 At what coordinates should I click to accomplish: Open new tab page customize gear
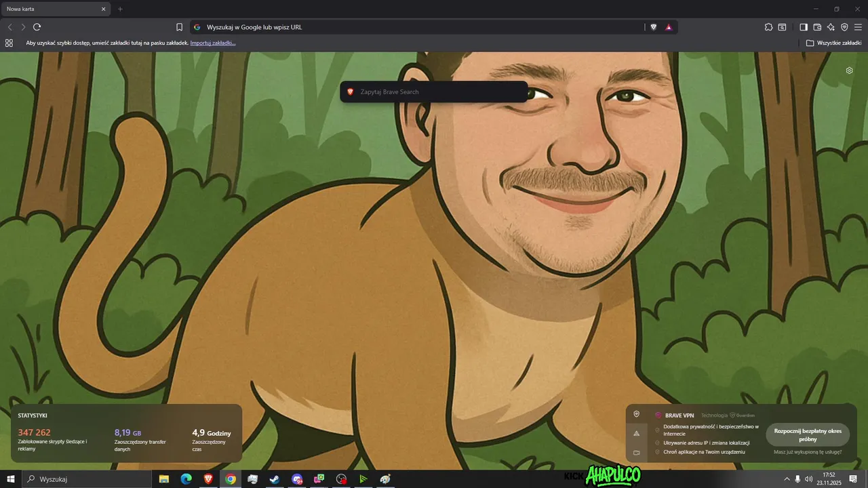pos(849,70)
